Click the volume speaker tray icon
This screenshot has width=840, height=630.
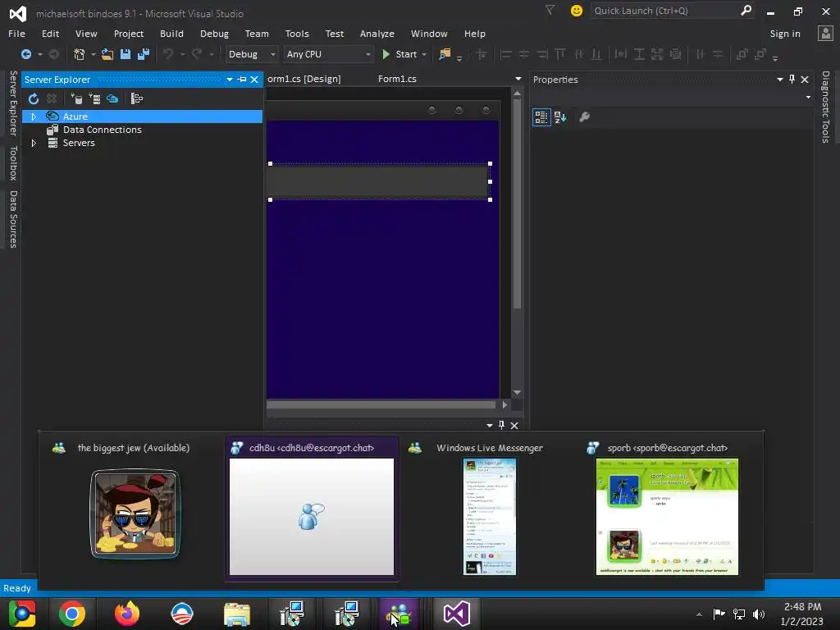[x=759, y=614]
